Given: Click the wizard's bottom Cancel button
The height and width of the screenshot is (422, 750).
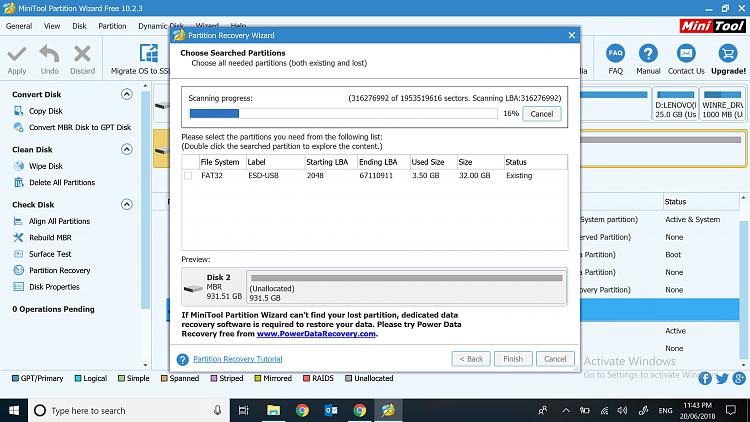Looking at the screenshot, I should 555,359.
